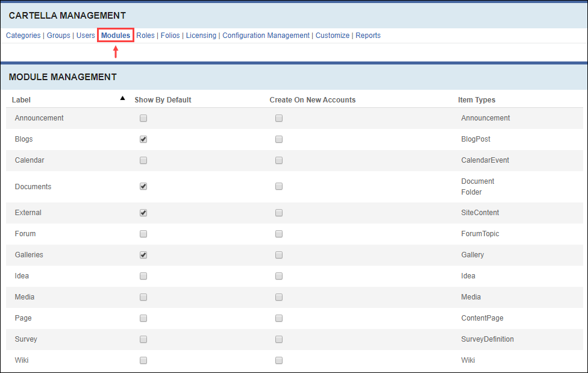Enable Create On New Accounts for Documents
This screenshot has height=373, width=588.
[x=278, y=186]
